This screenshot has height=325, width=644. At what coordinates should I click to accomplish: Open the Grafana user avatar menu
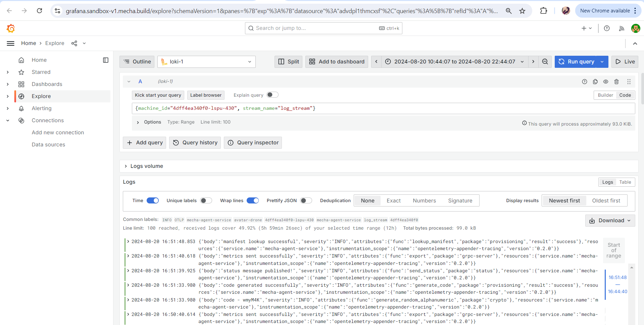(636, 28)
